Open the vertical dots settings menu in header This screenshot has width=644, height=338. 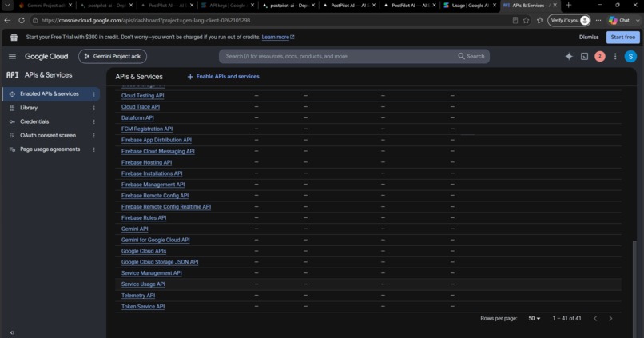click(615, 56)
